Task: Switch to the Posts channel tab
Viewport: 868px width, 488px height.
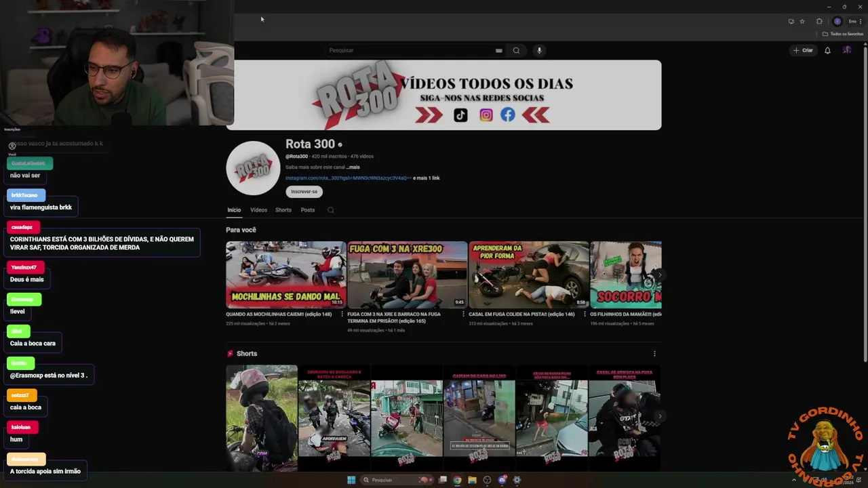Action: [308, 210]
